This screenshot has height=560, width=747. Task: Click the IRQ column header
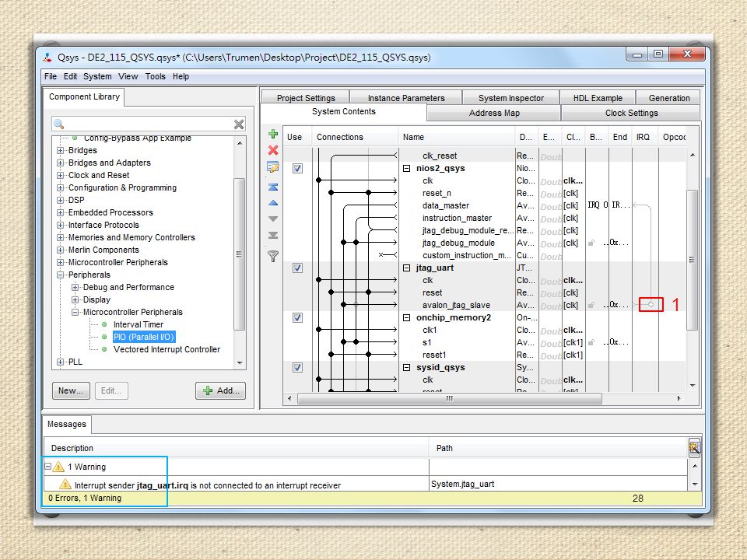pyautogui.click(x=645, y=137)
